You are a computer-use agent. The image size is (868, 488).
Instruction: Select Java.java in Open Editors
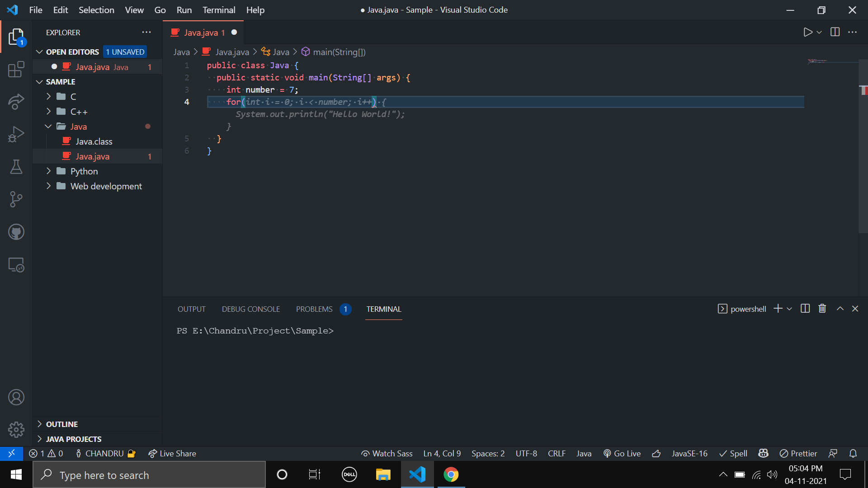coord(97,67)
